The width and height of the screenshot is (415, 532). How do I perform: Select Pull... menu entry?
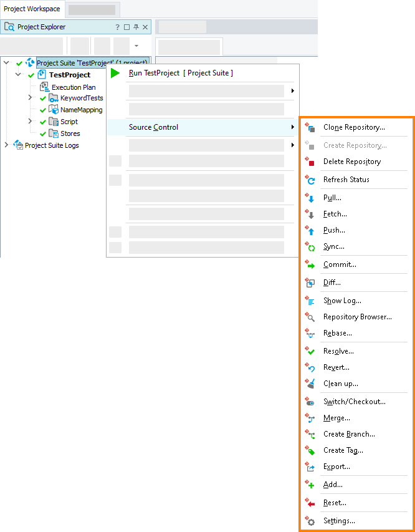[356, 198]
